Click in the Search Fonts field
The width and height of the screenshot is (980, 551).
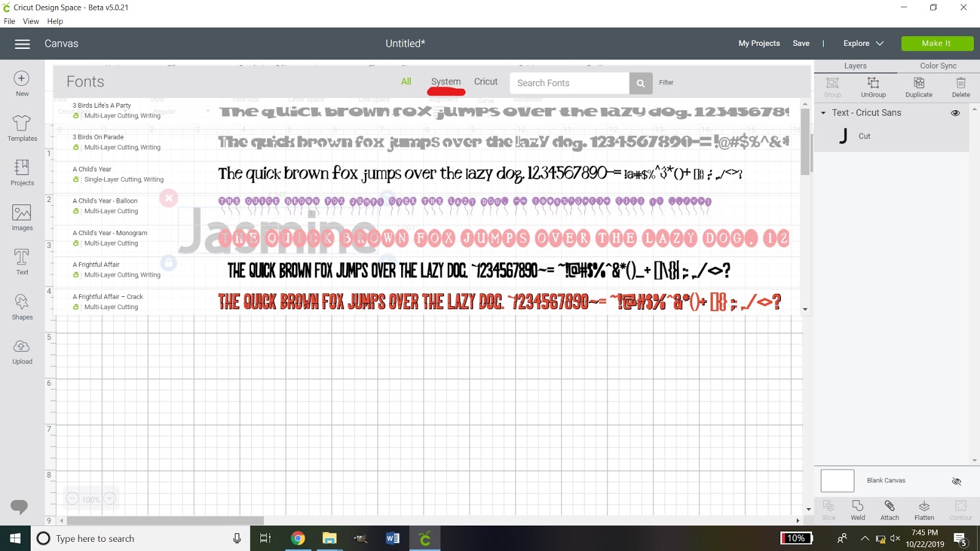(570, 83)
